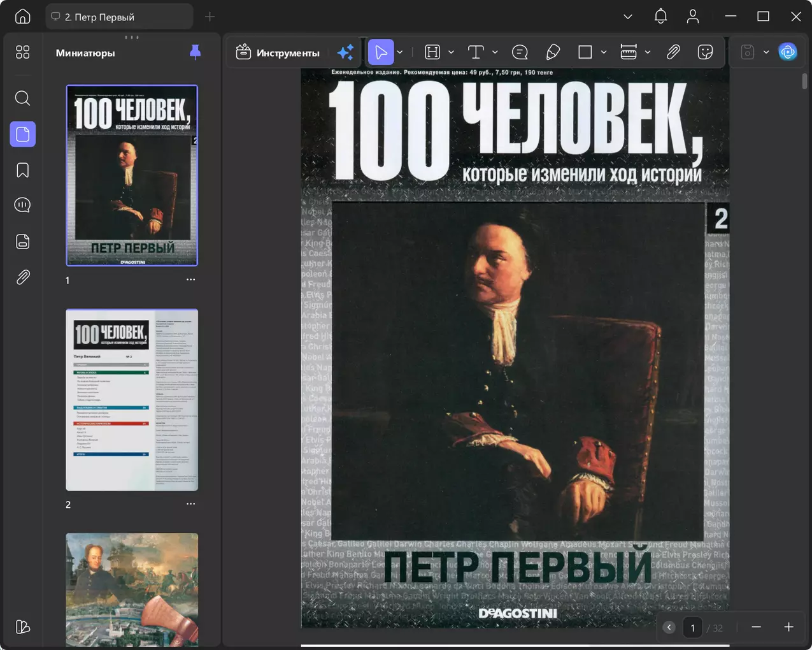Click the save document icon
The image size is (812, 650).
748,52
